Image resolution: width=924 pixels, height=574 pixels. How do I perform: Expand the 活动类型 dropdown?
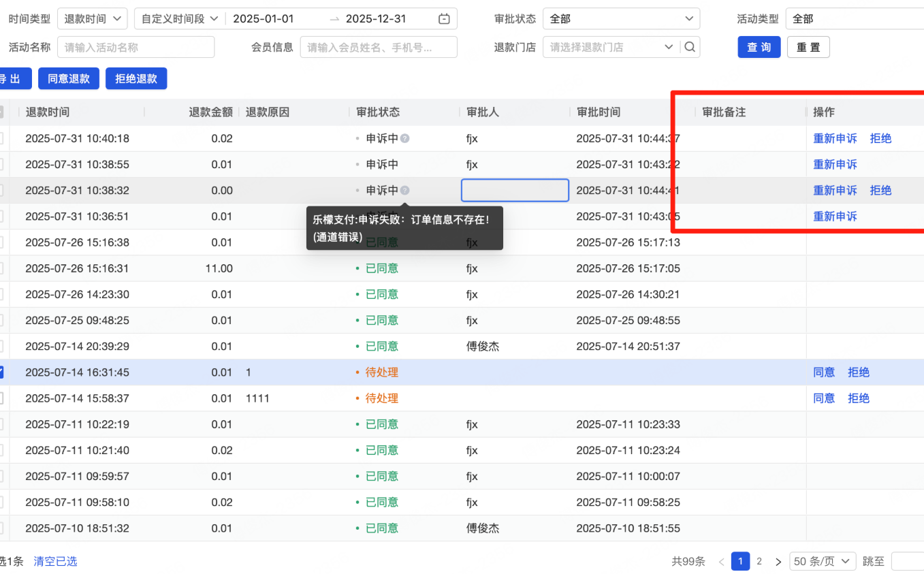click(x=855, y=19)
